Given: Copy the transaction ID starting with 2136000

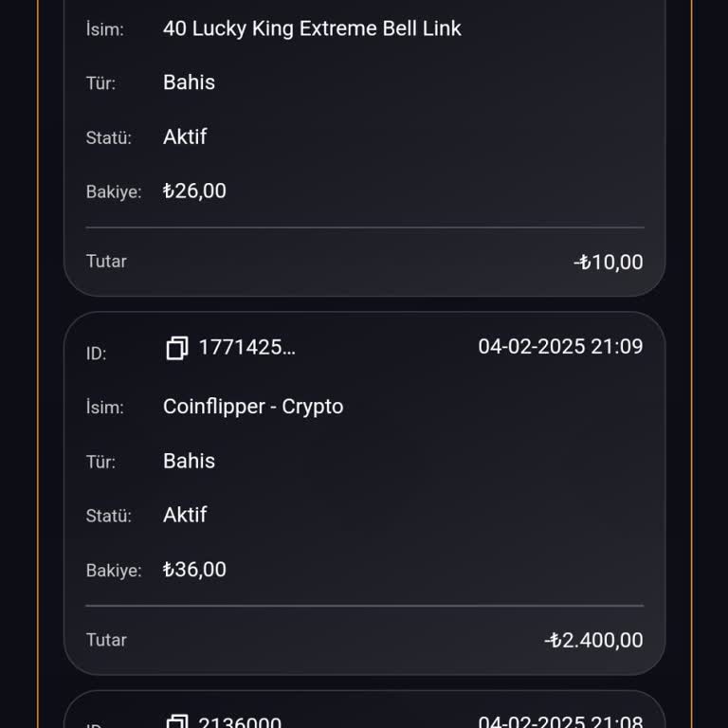Looking at the screenshot, I should pos(176,722).
